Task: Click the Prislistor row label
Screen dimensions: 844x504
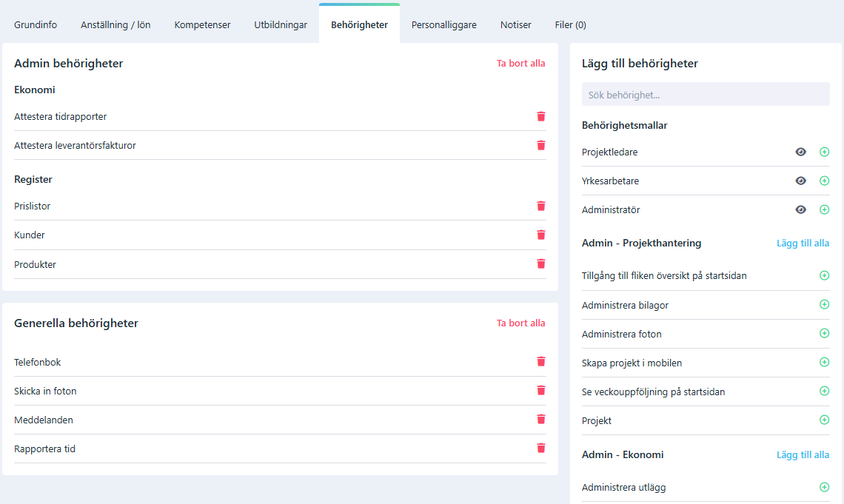Action: pos(33,206)
